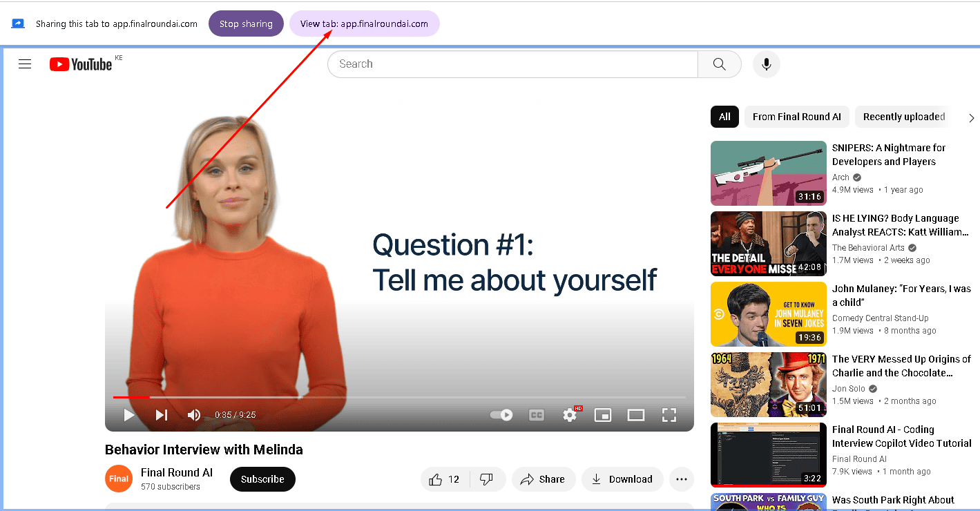The image size is (980, 511).
Task: Open the player settings gear
Action: (570, 414)
